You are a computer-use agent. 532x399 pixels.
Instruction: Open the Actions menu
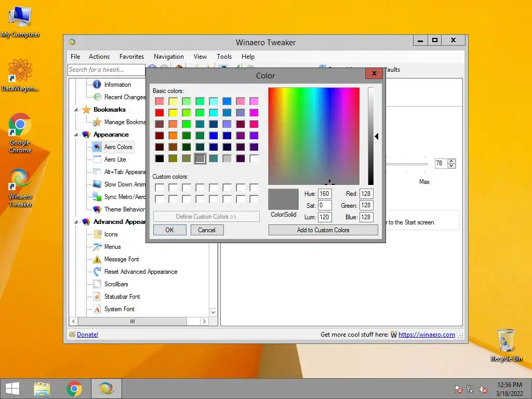pos(99,57)
